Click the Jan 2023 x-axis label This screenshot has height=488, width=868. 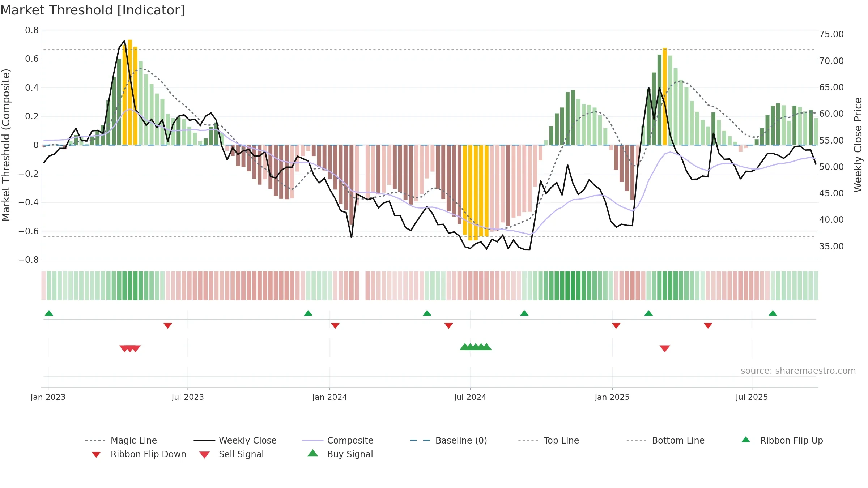[48, 397]
